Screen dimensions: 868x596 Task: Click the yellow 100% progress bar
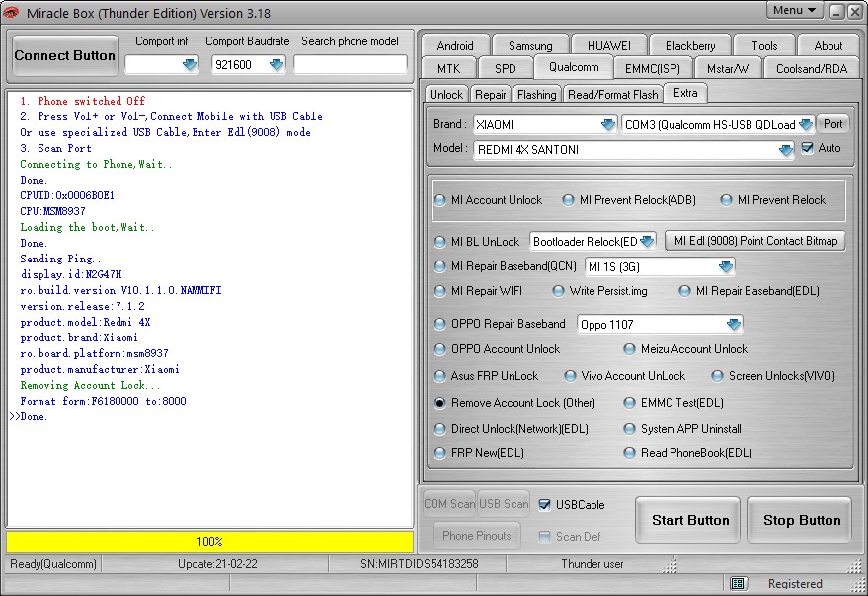click(x=209, y=542)
